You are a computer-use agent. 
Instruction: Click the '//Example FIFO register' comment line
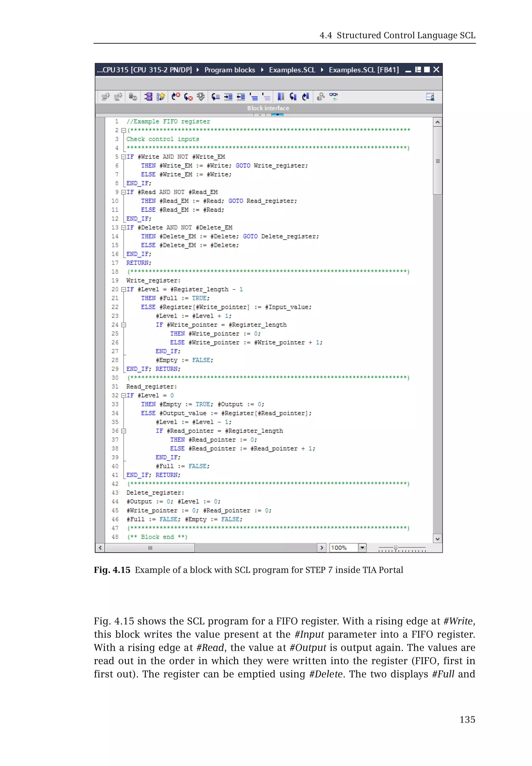click(168, 121)
